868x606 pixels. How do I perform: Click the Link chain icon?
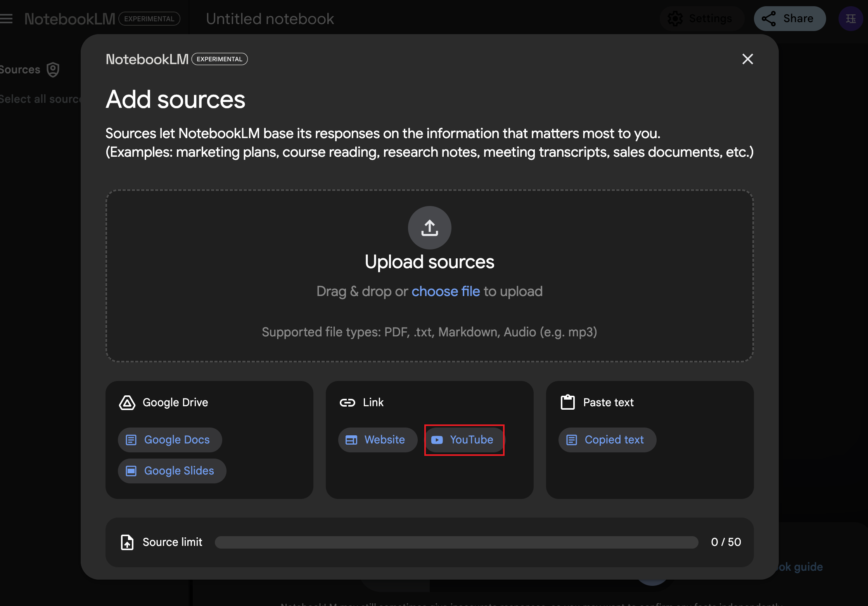click(347, 403)
